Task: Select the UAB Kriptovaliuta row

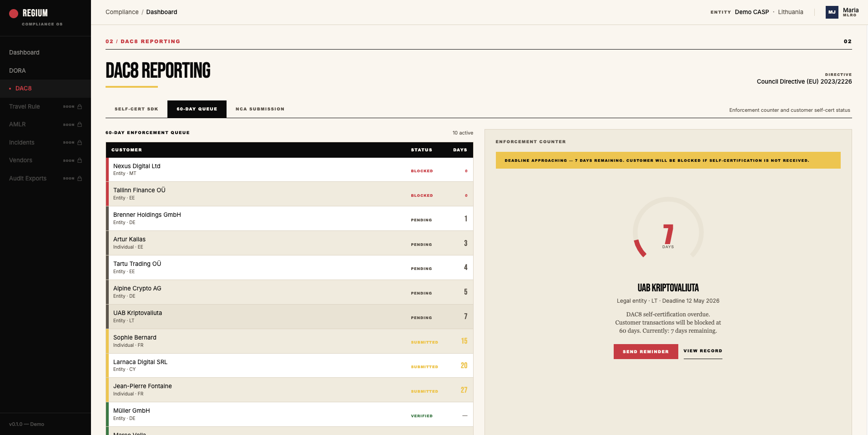Action: 289,317
